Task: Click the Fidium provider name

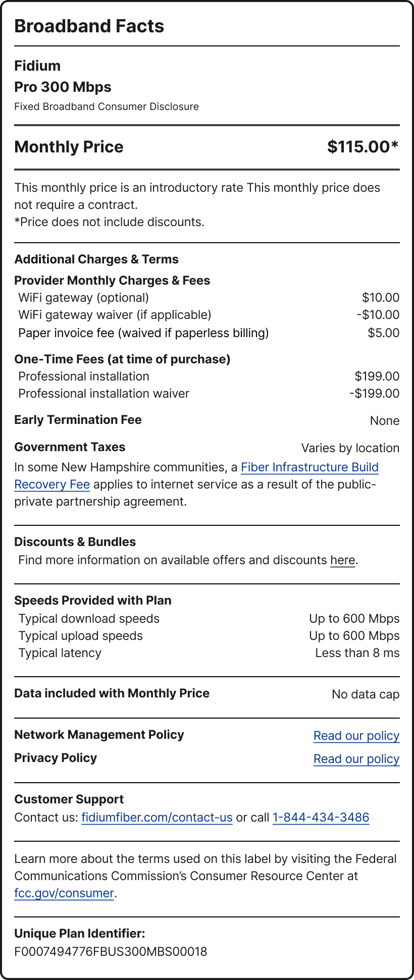Action: 37,66
